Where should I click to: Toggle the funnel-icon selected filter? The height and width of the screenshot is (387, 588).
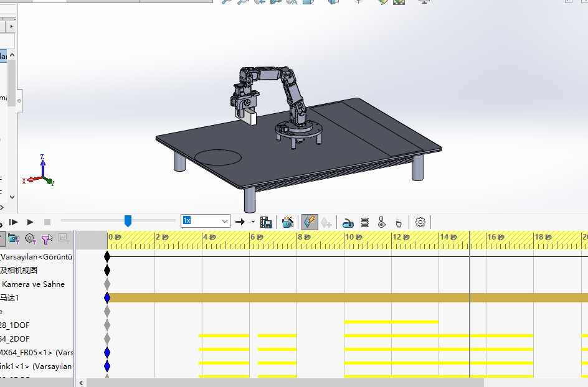point(47,239)
